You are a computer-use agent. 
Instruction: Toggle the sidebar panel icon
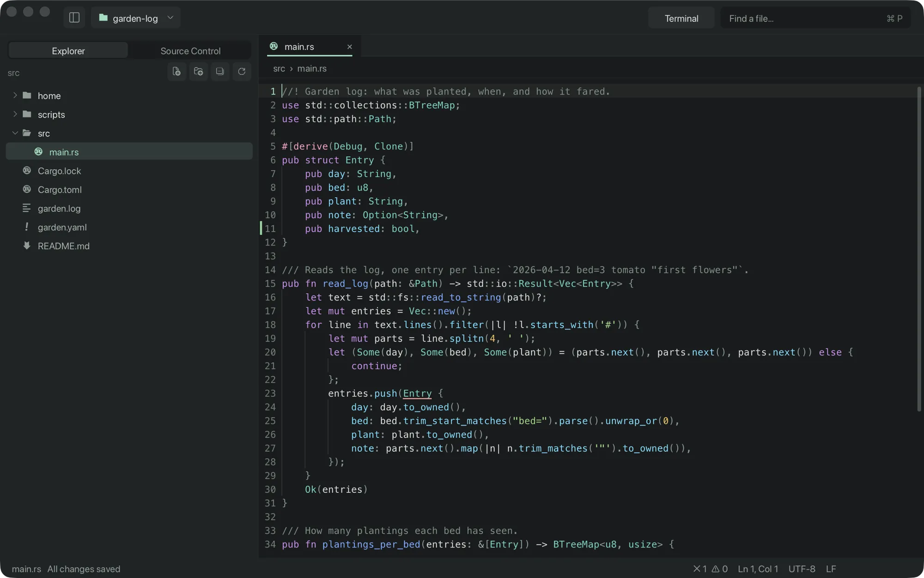click(x=74, y=18)
